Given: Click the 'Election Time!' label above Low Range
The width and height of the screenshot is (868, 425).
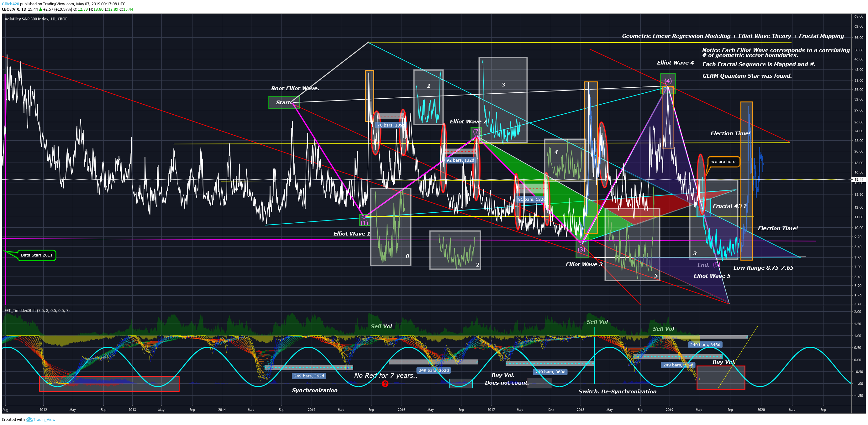Looking at the screenshot, I should (x=778, y=228).
